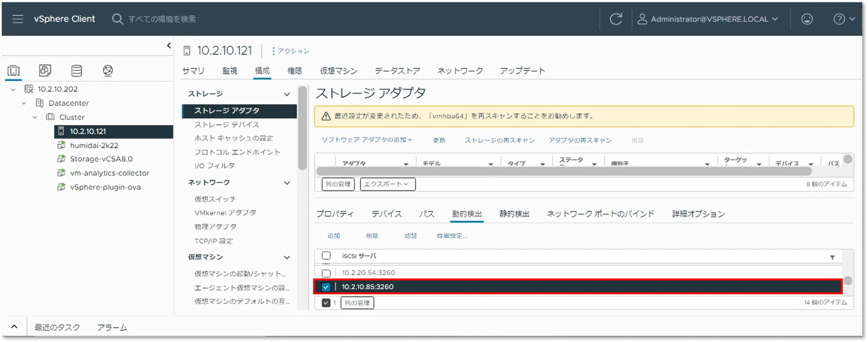
Task: Select Networking inventory icon
Action: pos(108,70)
